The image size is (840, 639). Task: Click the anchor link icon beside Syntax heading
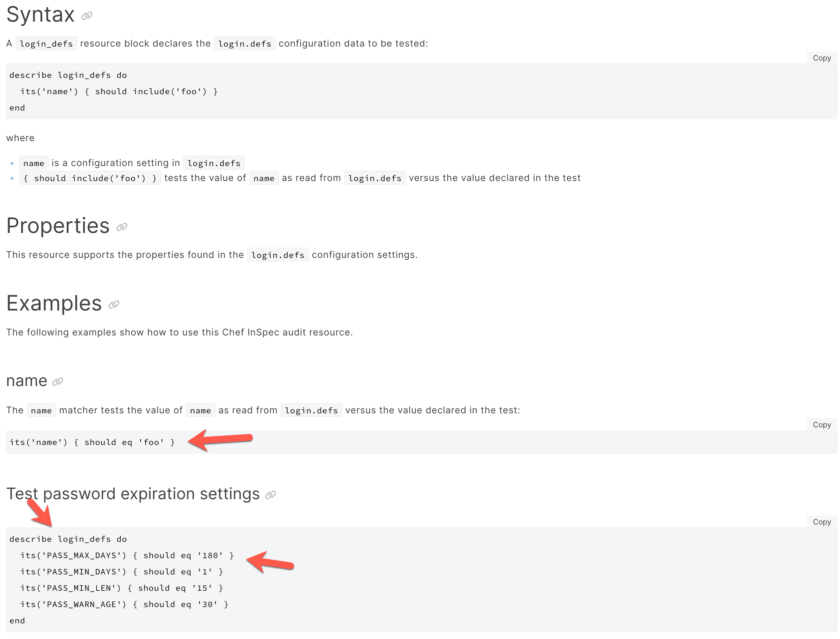point(87,16)
